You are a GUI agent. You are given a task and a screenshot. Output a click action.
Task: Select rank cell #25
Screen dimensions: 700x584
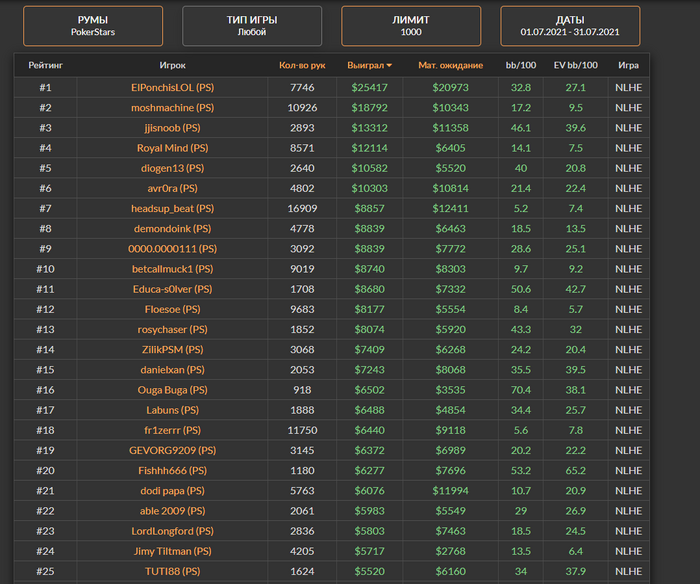(x=46, y=571)
